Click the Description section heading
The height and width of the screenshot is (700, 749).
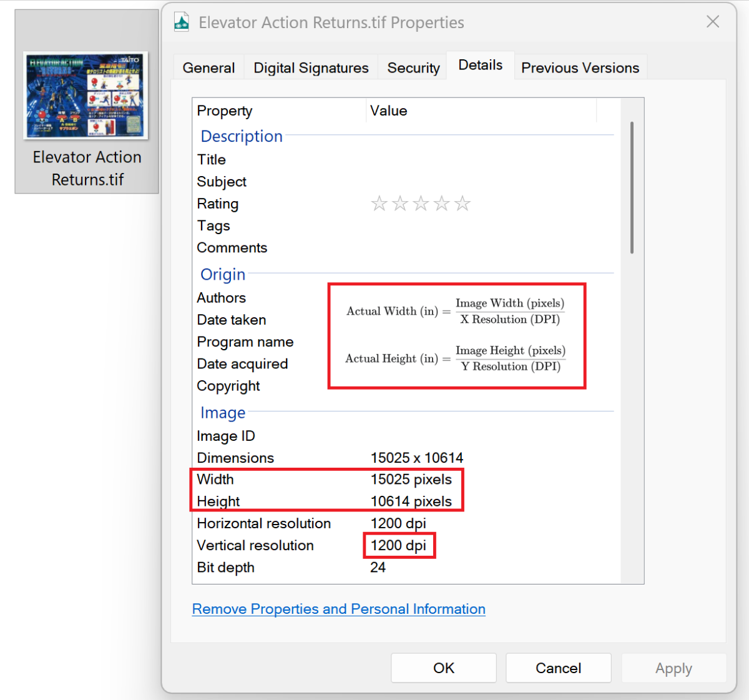pos(242,136)
